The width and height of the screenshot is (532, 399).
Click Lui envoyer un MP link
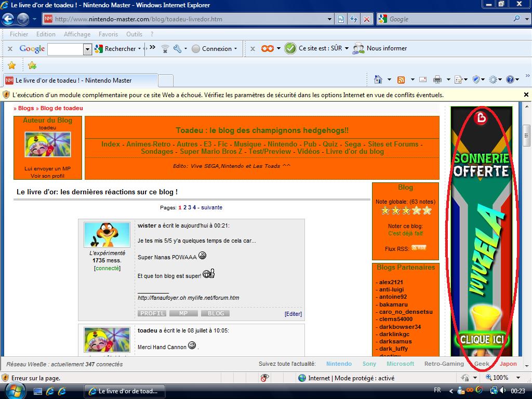click(47, 169)
